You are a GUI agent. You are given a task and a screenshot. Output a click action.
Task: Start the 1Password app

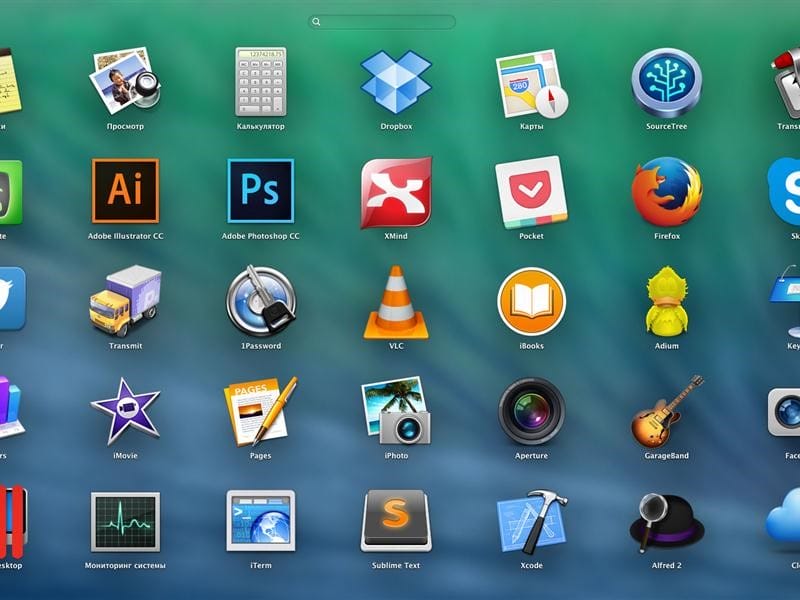[x=260, y=301]
